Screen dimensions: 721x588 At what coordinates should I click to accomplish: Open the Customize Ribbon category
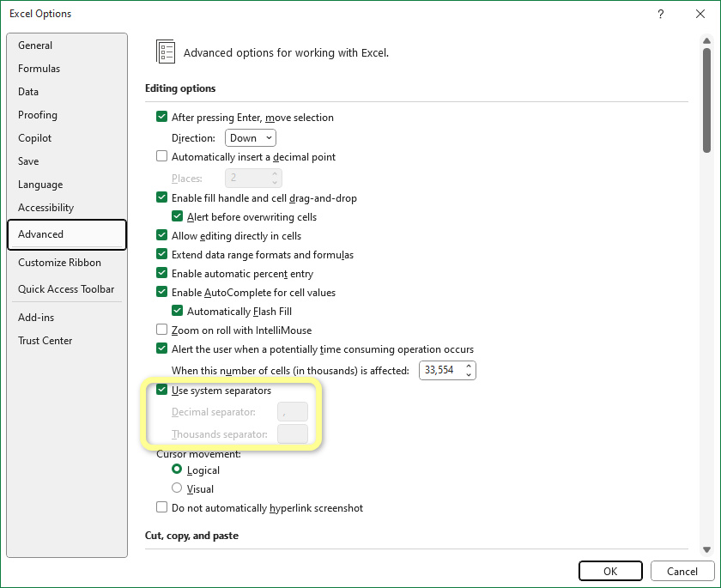point(67,263)
